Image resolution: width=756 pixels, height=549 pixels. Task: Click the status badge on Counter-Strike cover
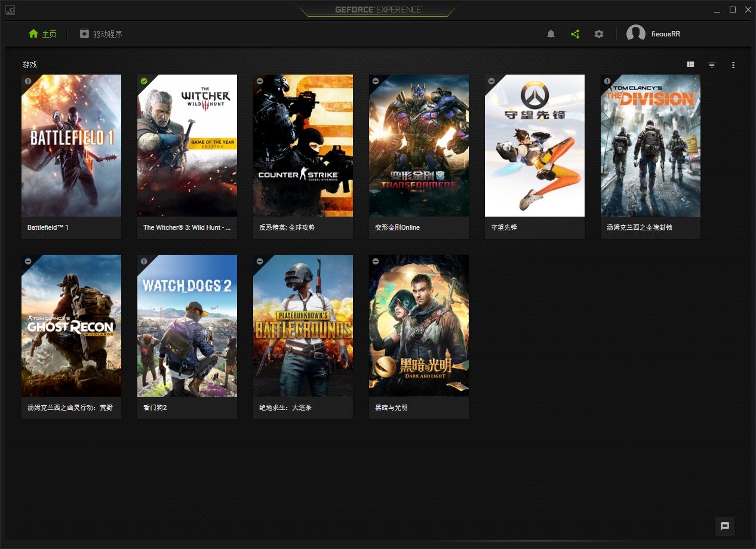pos(259,81)
